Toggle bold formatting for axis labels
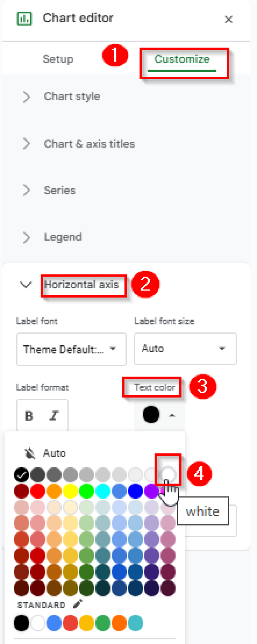This screenshot has width=257, height=644. coord(29,415)
